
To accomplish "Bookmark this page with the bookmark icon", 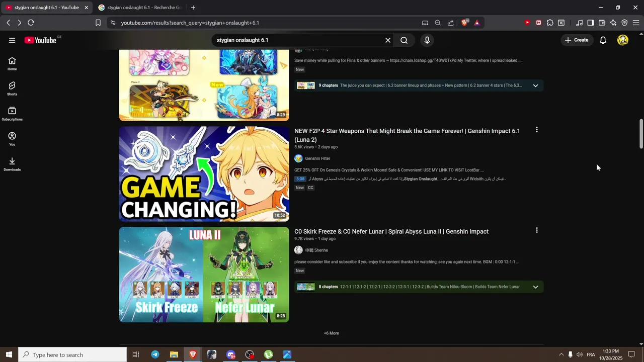I will 98,23.
